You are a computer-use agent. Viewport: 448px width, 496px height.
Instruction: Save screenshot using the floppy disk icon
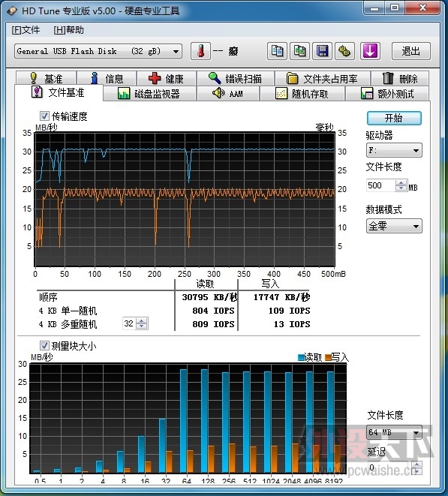322,51
